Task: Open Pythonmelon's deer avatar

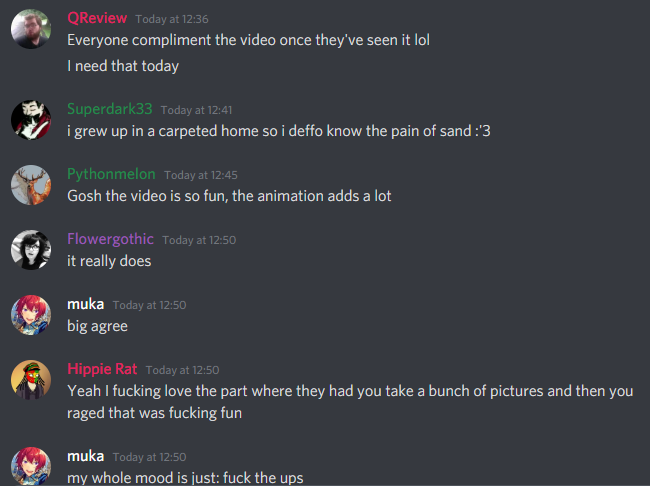Action: point(31,185)
